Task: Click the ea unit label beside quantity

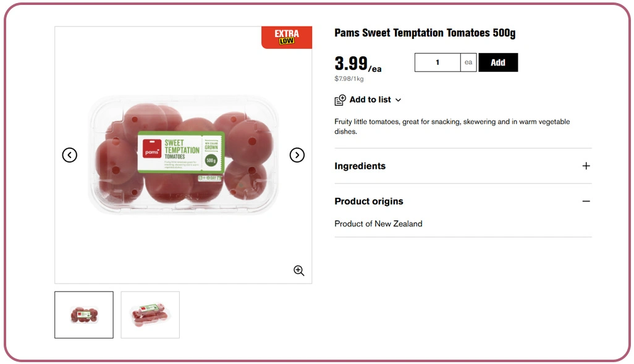Action: pyautogui.click(x=468, y=62)
